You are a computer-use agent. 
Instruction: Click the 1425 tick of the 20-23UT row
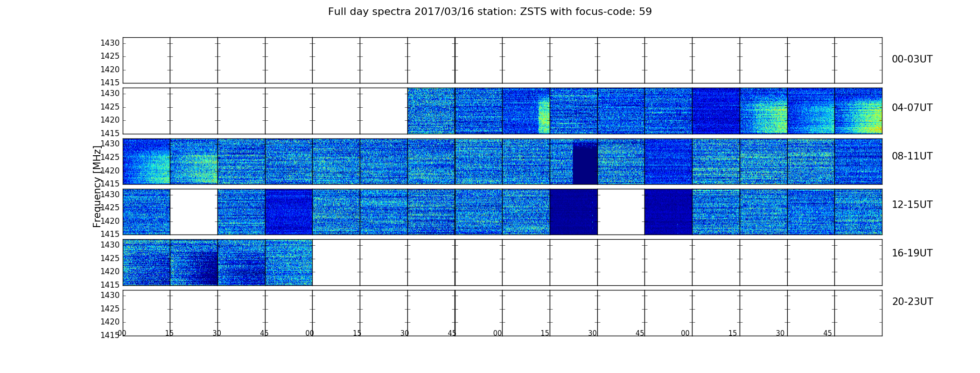(x=110, y=309)
